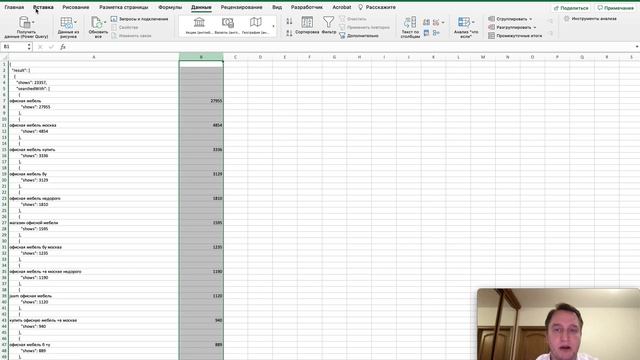Select the Geography data type

256,26
